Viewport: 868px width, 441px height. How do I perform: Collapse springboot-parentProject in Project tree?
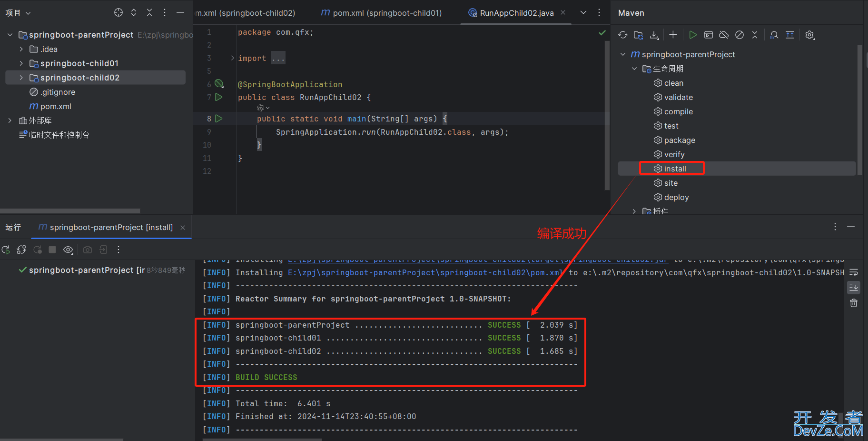[10, 35]
